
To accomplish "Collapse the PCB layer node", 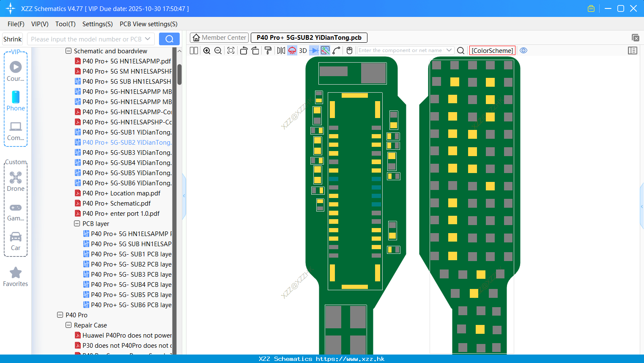I will (x=77, y=224).
